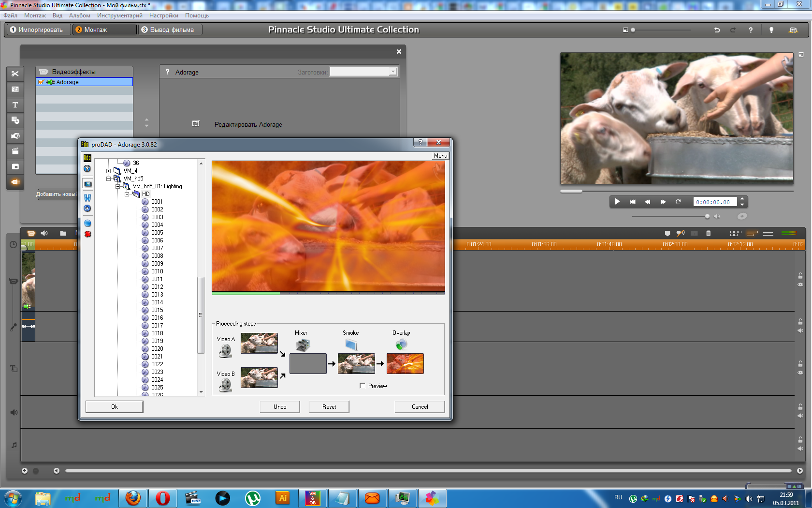Collapse VM_hd5_01: Lighting node
The height and width of the screenshot is (508, 812).
tap(117, 186)
